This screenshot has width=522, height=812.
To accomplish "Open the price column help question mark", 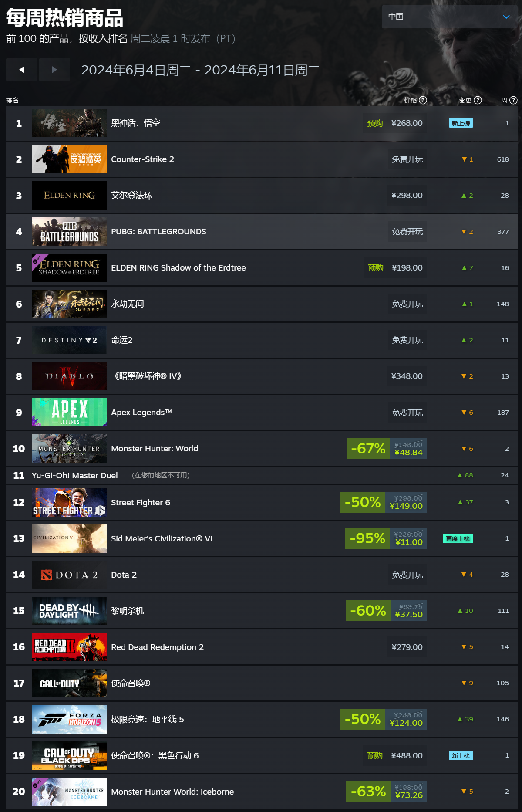I will 423,100.
